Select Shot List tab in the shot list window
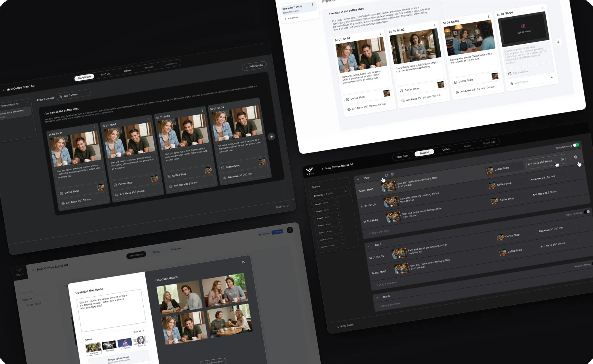The height and width of the screenshot is (364, 593). tap(424, 153)
